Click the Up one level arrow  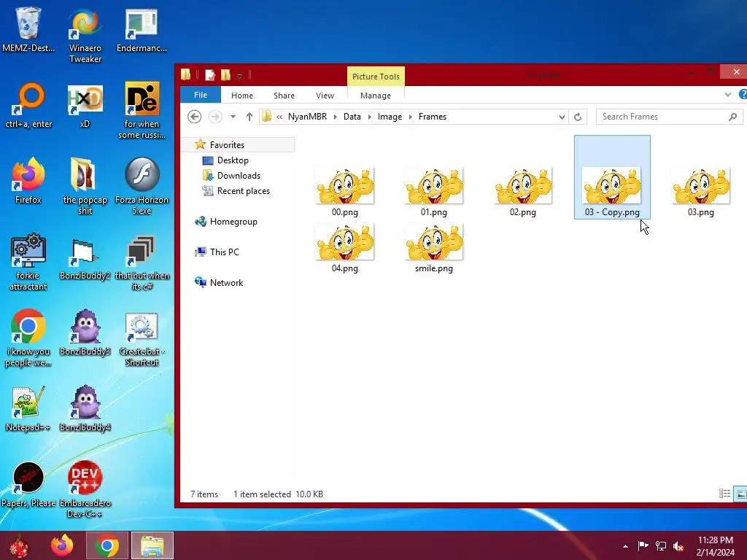[x=249, y=117]
